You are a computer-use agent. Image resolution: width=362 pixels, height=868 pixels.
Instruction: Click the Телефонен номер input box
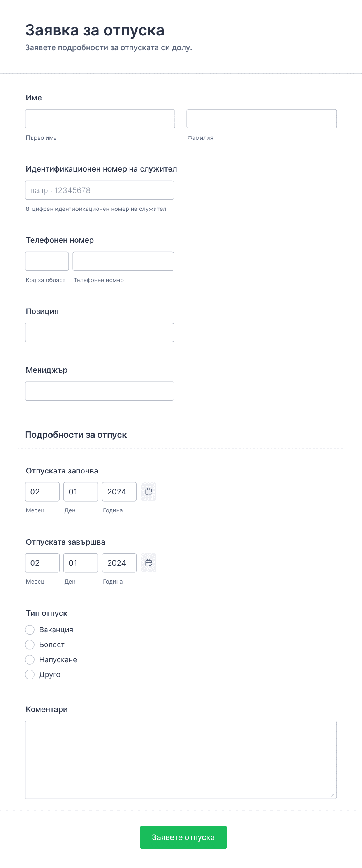pos(123,261)
